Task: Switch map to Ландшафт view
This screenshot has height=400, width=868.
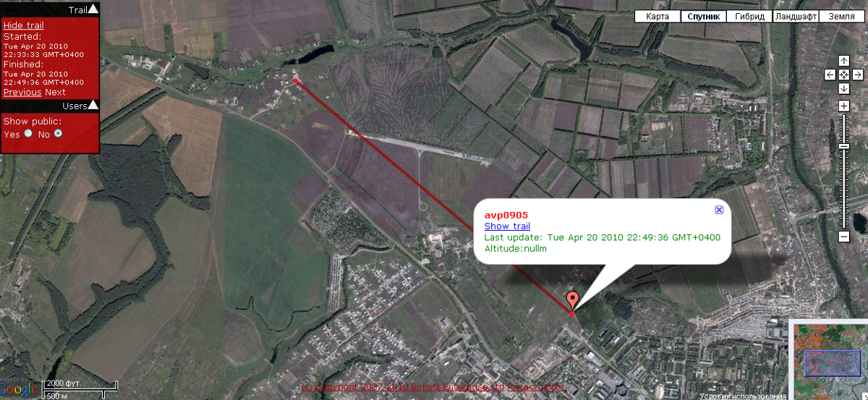Action: point(795,17)
